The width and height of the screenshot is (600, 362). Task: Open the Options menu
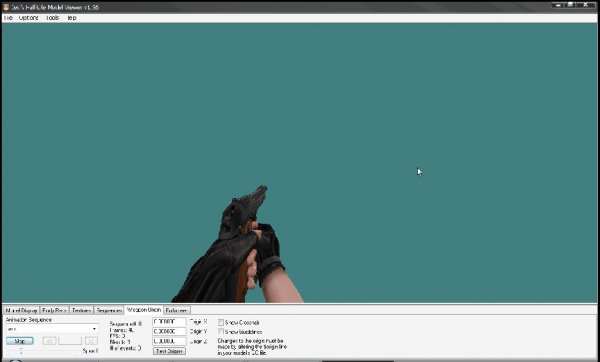(29, 18)
